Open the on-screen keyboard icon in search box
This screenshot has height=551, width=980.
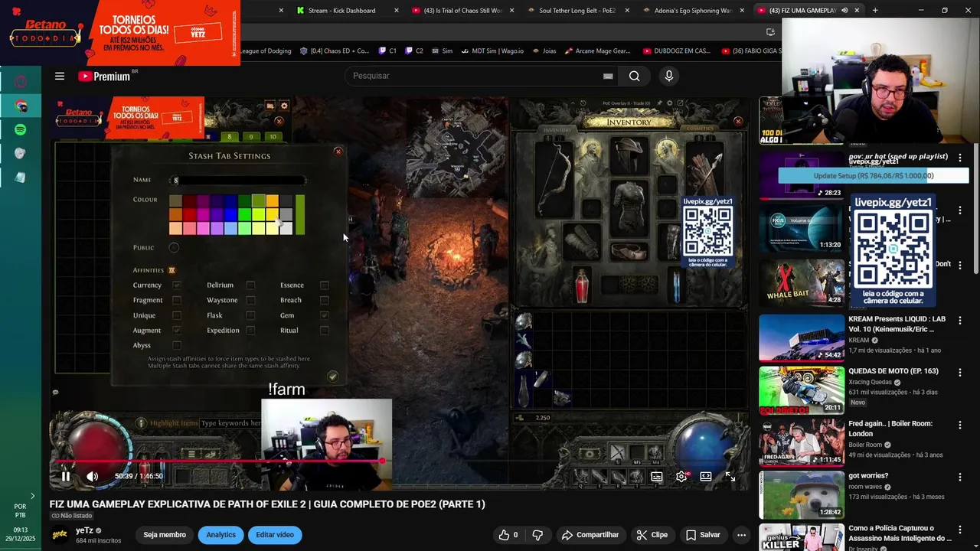608,76
